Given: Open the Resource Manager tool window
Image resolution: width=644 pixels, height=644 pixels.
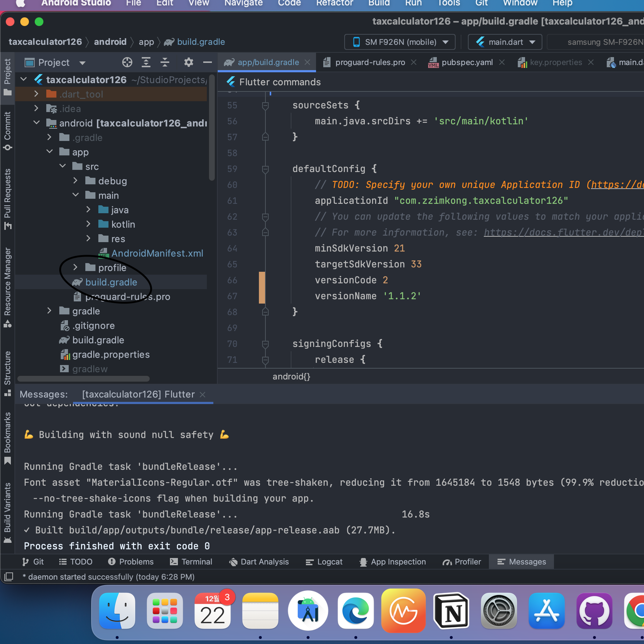Looking at the screenshot, I should [x=8, y=287].
